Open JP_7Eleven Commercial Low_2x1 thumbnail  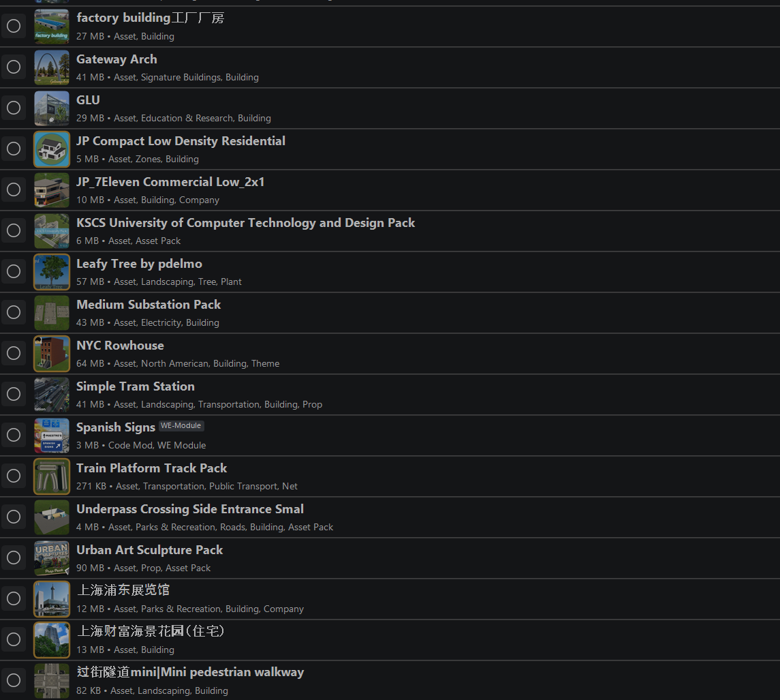(52, 189)
